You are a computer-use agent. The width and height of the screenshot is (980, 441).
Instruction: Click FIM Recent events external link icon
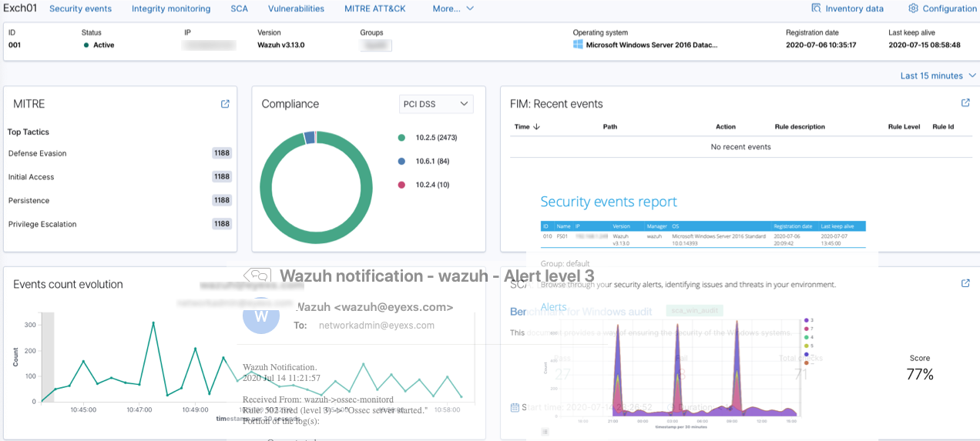click(x=965, y=103)
